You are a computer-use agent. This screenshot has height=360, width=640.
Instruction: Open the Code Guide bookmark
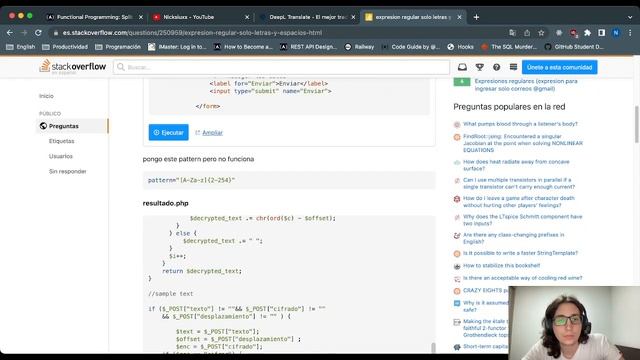pos(411,47)
